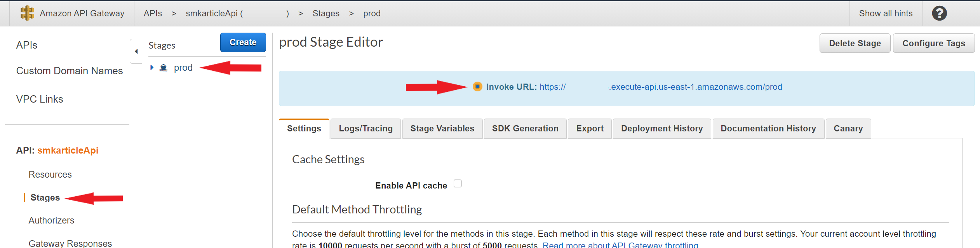
Task: Select the Settings tab
Action: coord(304,129)
